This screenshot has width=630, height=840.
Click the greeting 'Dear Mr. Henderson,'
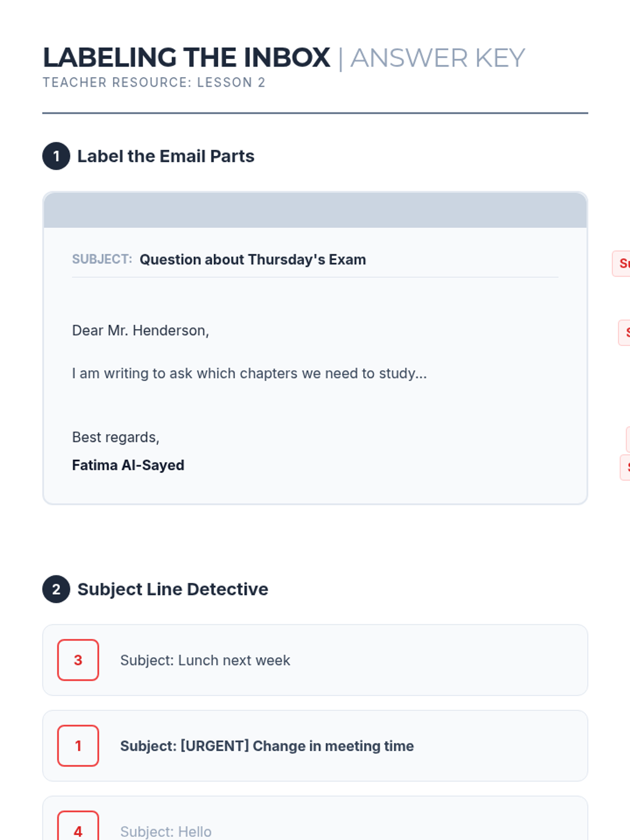140,330
